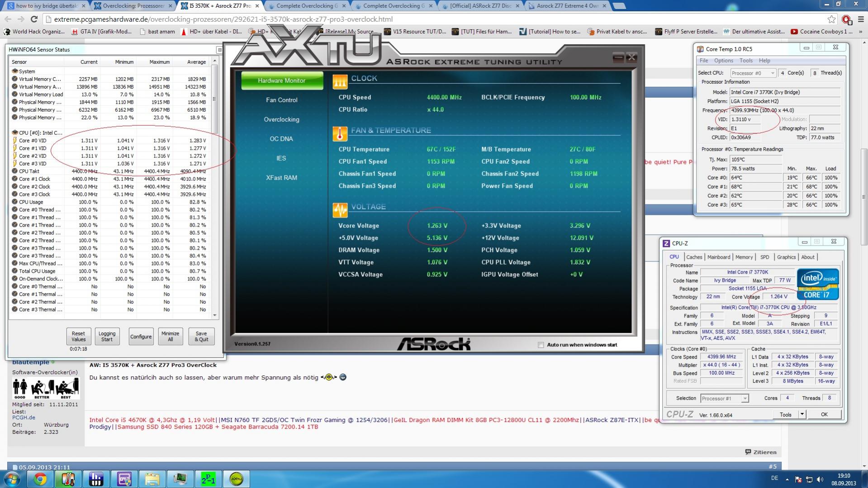Click the AXTU Clock section icon

click(340, 81)
